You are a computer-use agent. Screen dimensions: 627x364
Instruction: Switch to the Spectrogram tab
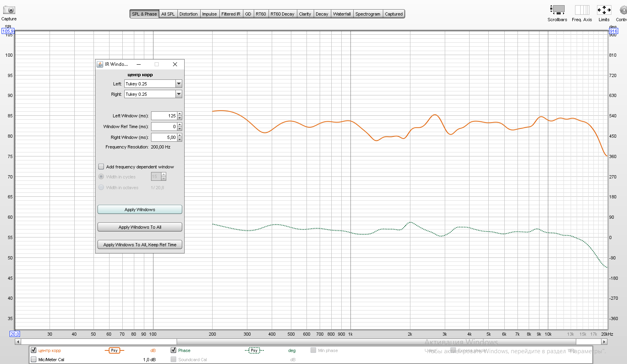coord(368,14)
